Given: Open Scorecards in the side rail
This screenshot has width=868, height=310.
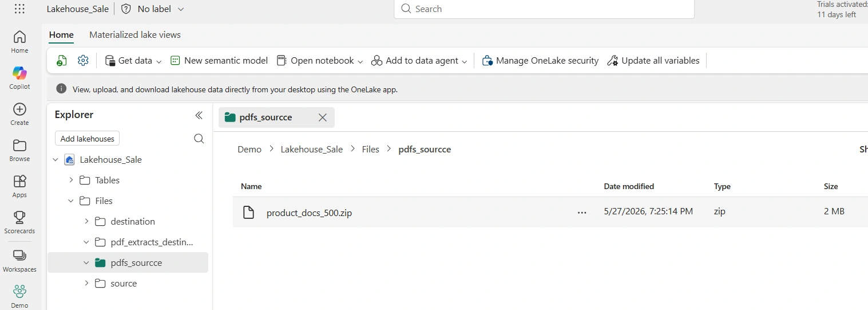Looking at the screenshot, I should (x=19, y=222).
